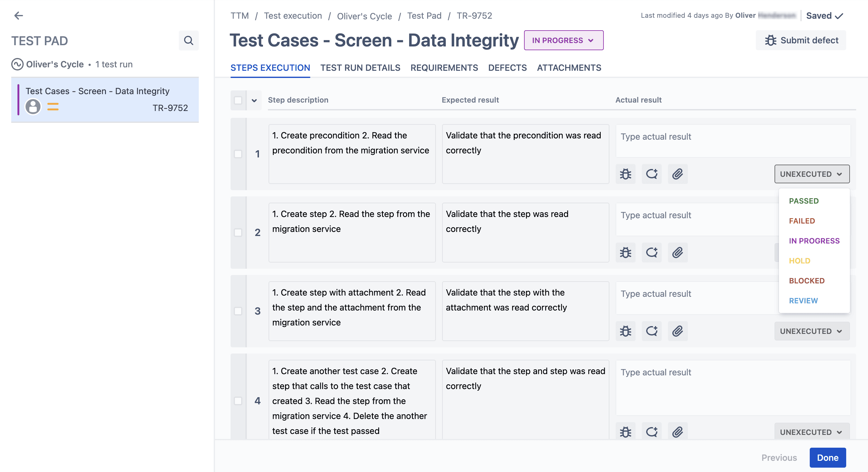The height and width of the screenshot is (472, 868).
Task: Open the IN PROGRESS run status dropdown
Action: click(x=563, y=41)
